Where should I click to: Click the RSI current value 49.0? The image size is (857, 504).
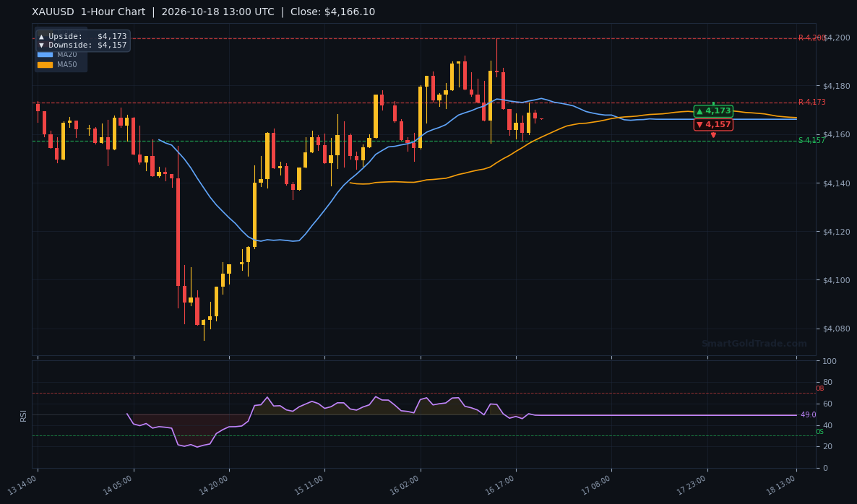pyautogui.click(x=809, y=415)
